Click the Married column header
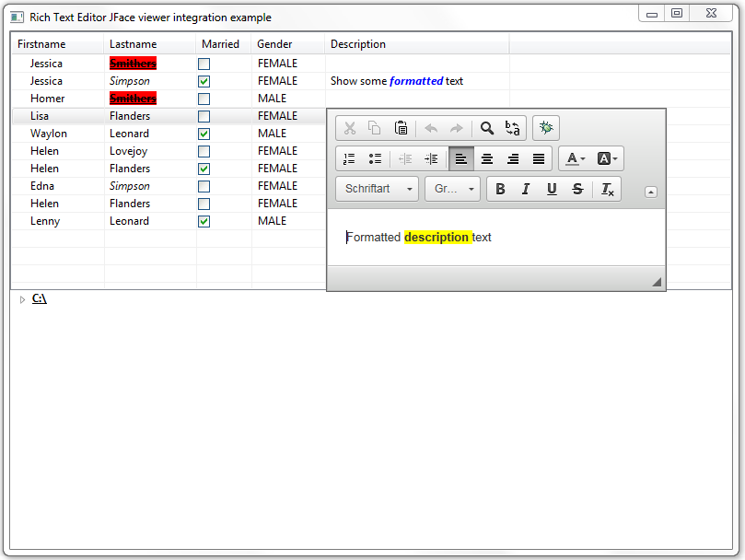The height and width of the screenshot is (560, 745). 223,44
